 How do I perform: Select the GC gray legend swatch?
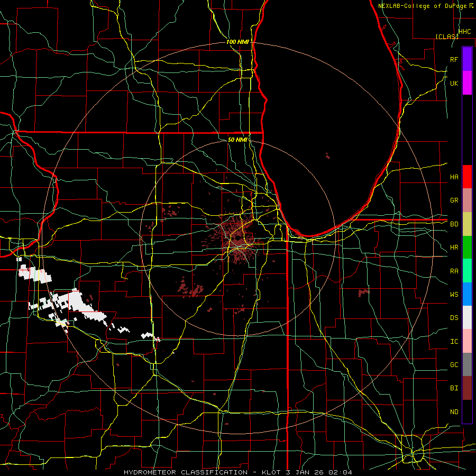click(x=467, y=364)
